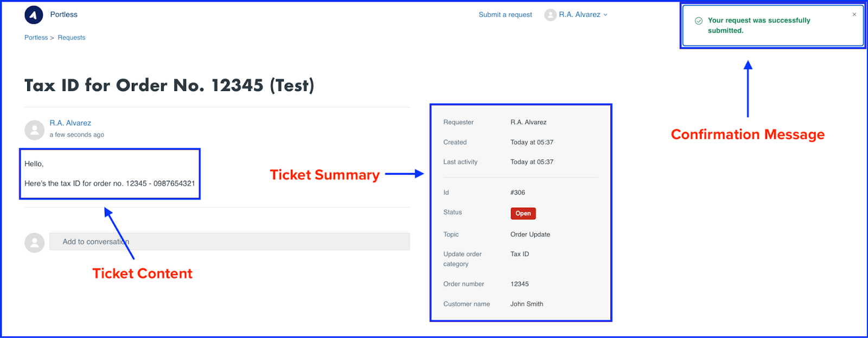Click the ticket message body text
Viewport: 868px width, 338px height.
pyautogui.click(x=110, y=174)
